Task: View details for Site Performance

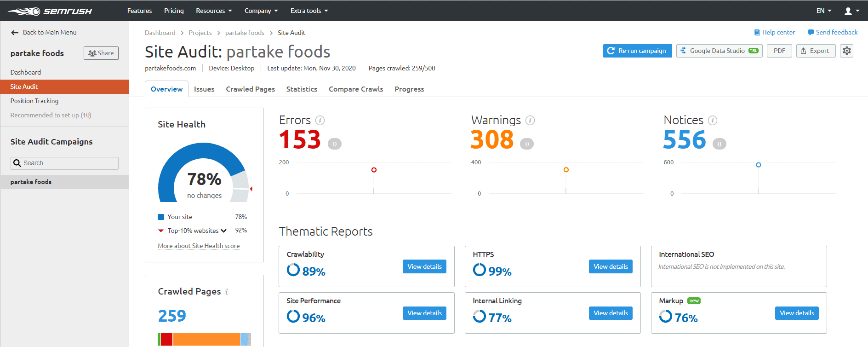Action: tap(424, 313)
